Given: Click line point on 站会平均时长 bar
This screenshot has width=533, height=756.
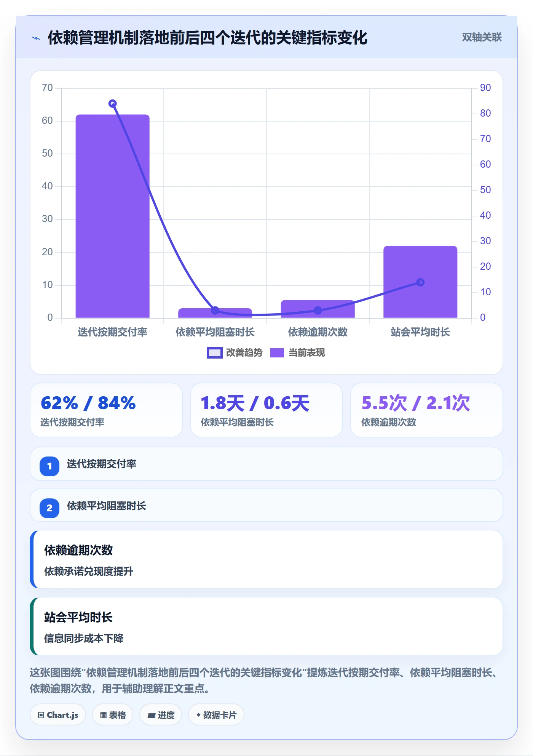Looking at the screenshot, I should tap(420, 282).
